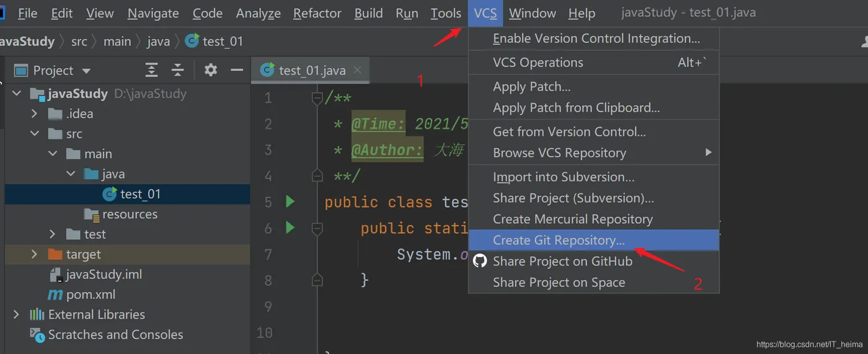
Task: Expand the .idea folder
Action: (x=35, y=114)
